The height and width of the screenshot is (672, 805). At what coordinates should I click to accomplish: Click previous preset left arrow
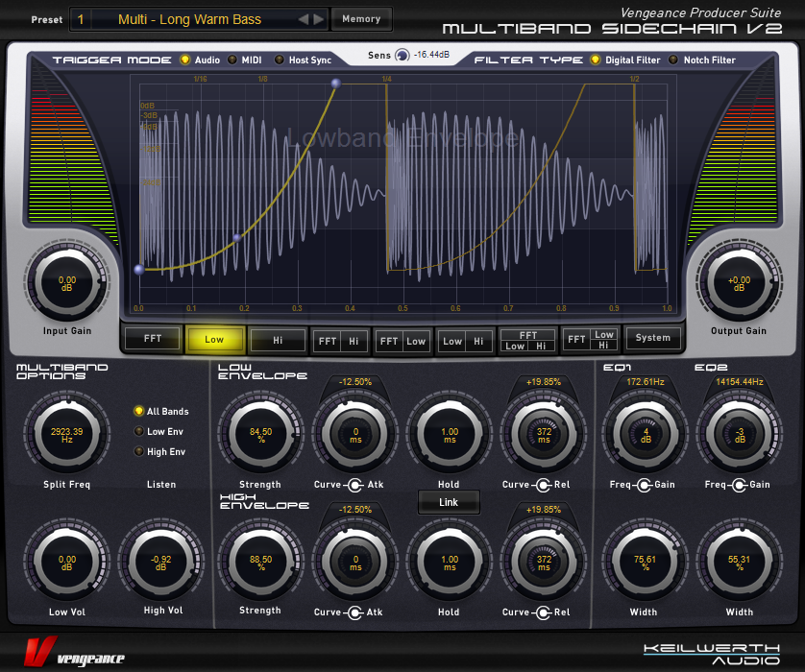click(x=304, y=19)
